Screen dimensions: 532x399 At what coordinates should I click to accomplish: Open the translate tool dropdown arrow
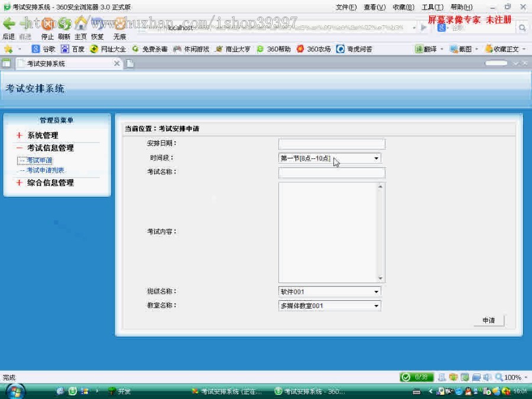pos(442,49)
